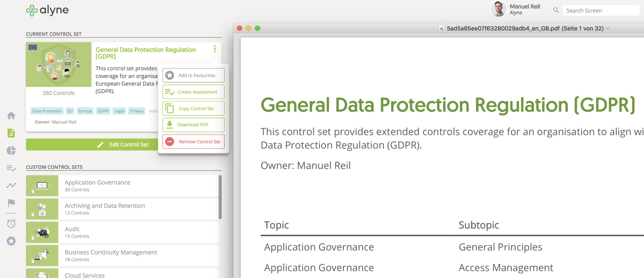Viewport: 644px width, 278px height.
Task: Click the CURRENT CONTROL SET heading
Action: 54,34
